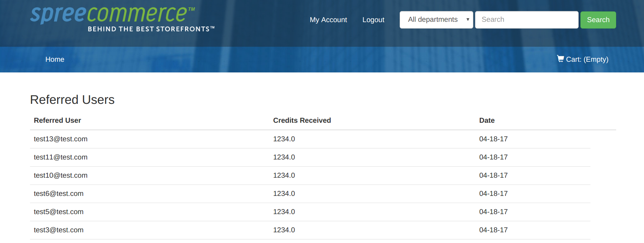Click Credits Received column header
This screenshot has width=644, height=243.
(x=302, y=121)
